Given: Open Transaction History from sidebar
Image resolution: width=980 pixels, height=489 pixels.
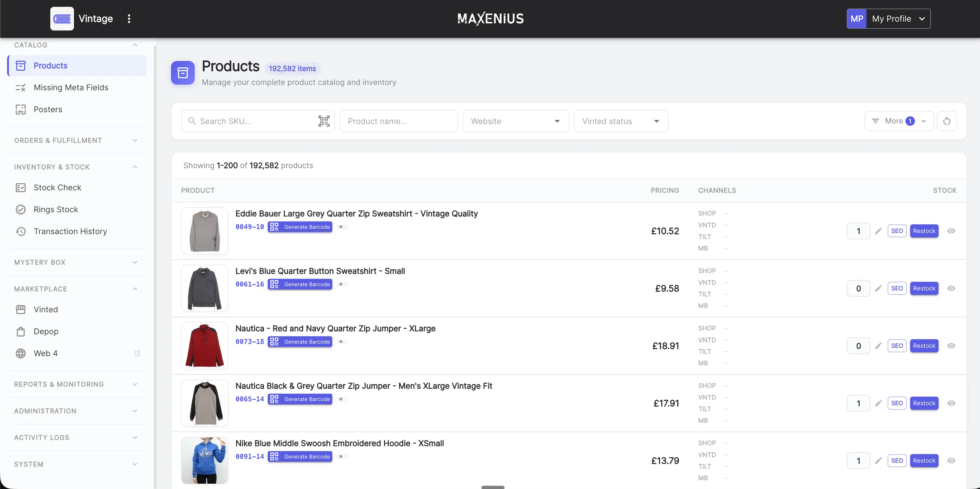Looking at the screenshot, I should [77, 231].
